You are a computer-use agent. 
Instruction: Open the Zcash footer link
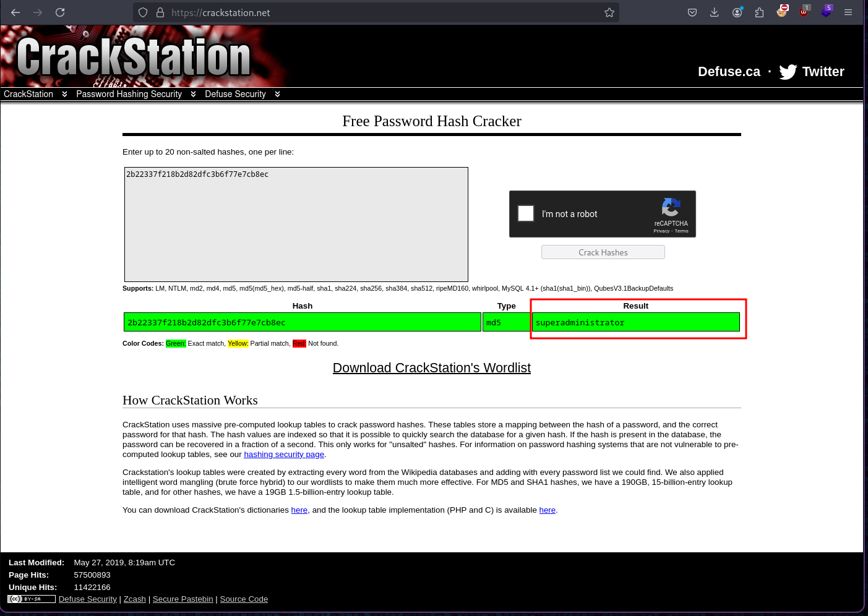135,599
